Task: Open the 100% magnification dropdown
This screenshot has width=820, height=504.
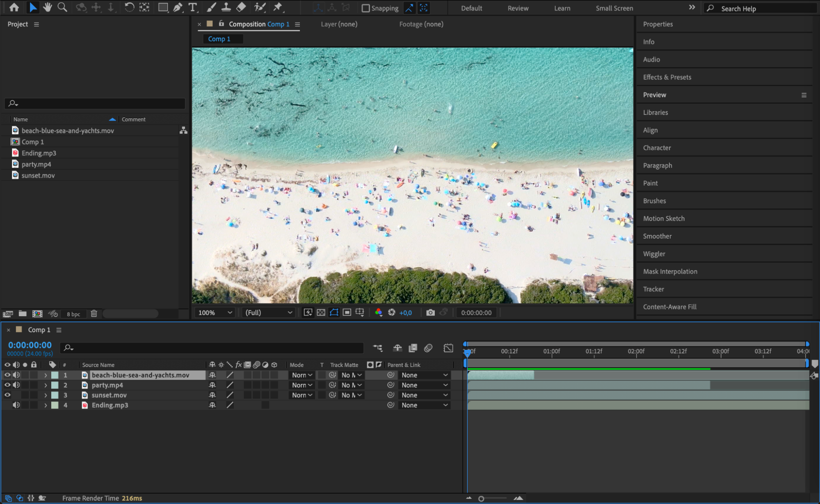Action: click(x=215, y=312)
